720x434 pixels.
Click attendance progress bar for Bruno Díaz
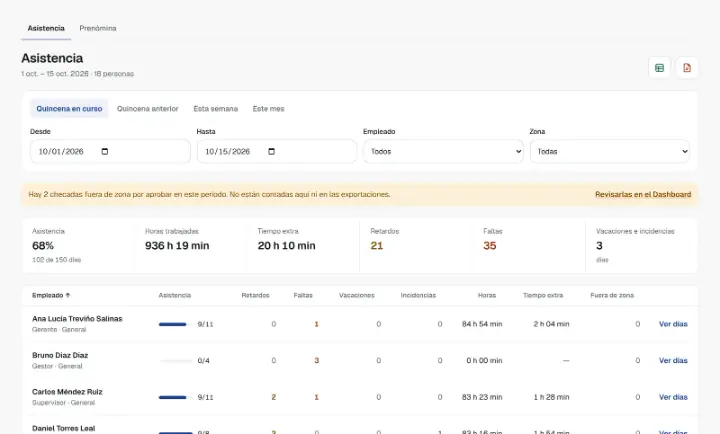(x=175, y=361)
